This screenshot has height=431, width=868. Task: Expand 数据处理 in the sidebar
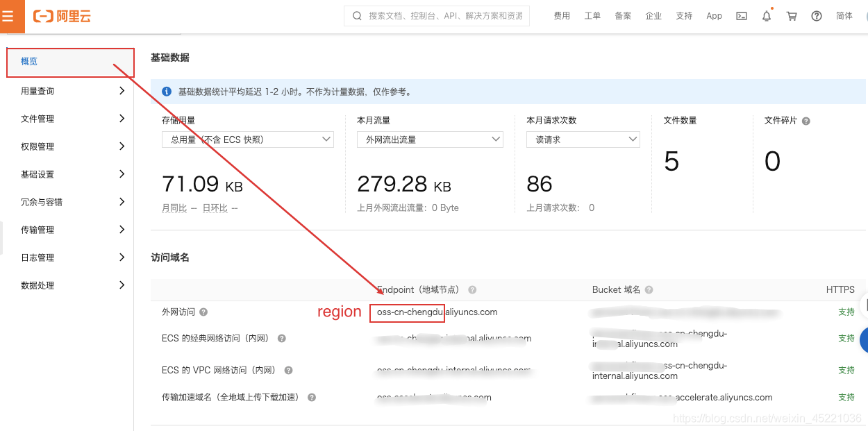70,285
